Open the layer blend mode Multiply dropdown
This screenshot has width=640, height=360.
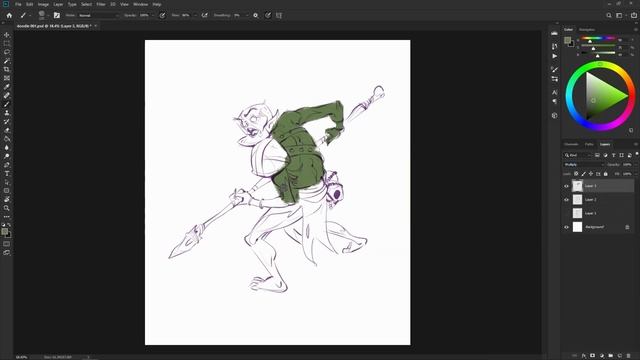click(584, 164)
